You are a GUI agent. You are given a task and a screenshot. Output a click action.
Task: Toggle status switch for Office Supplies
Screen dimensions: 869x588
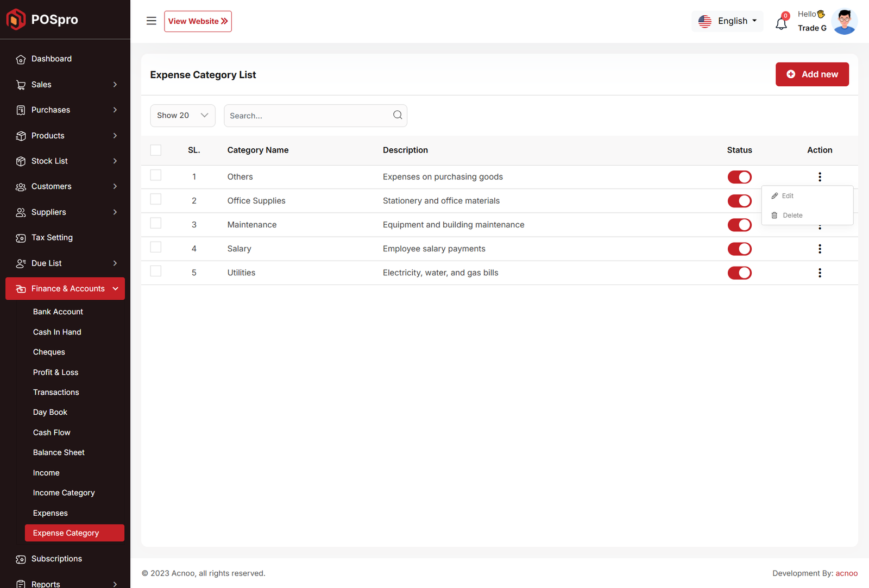739,201
